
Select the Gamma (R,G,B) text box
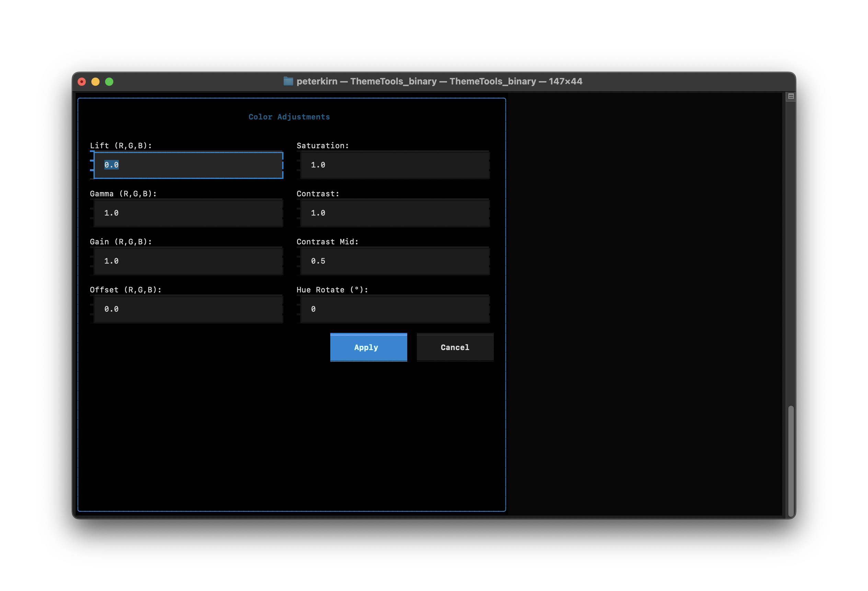click(188, 213)
